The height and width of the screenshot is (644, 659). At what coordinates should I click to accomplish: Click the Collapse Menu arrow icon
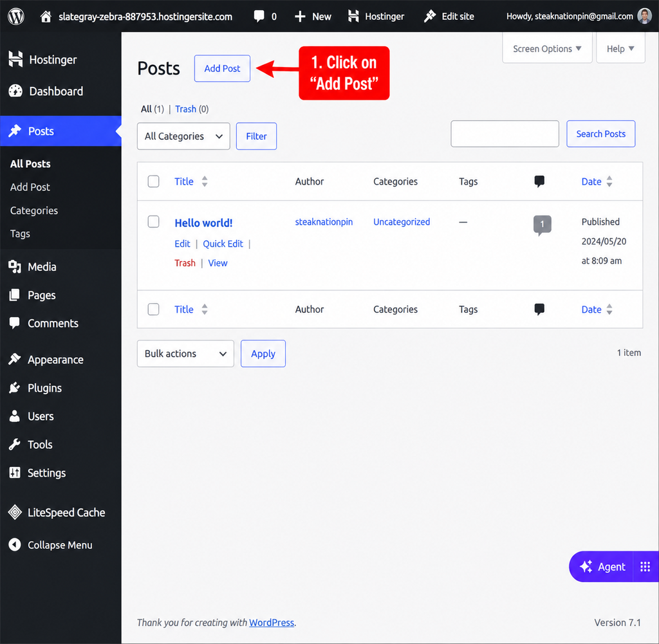(x=15, y=545)
